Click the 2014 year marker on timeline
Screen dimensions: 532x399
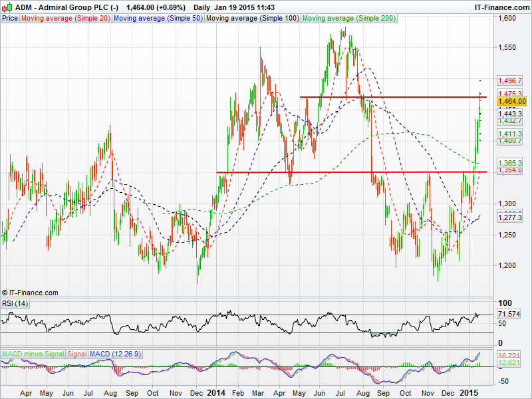(217, 392)
